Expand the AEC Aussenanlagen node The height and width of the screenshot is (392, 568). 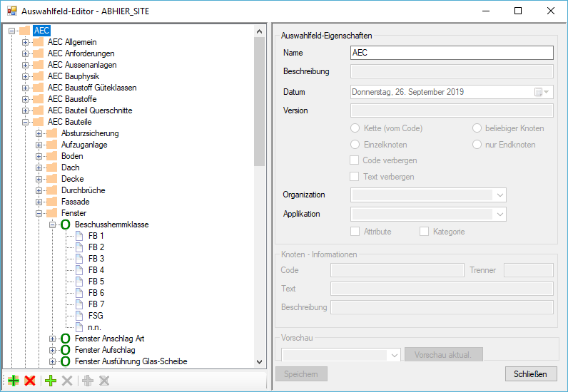coord(25,65)
